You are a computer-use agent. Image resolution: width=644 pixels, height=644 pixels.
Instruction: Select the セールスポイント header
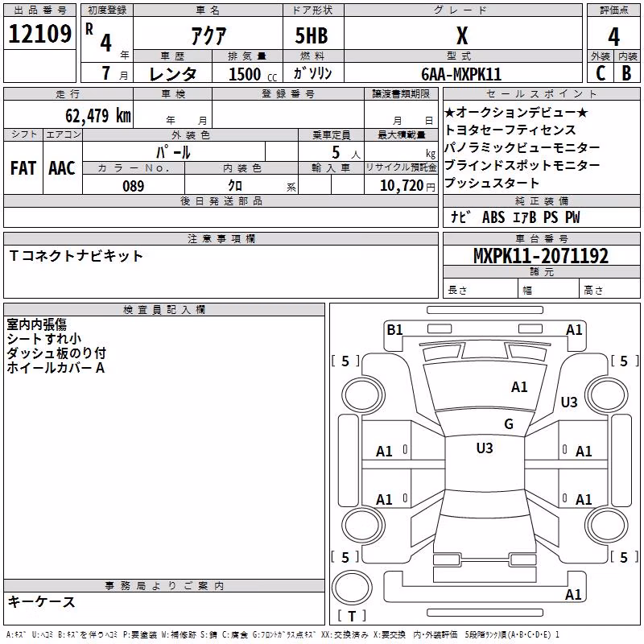click(541, 93)
